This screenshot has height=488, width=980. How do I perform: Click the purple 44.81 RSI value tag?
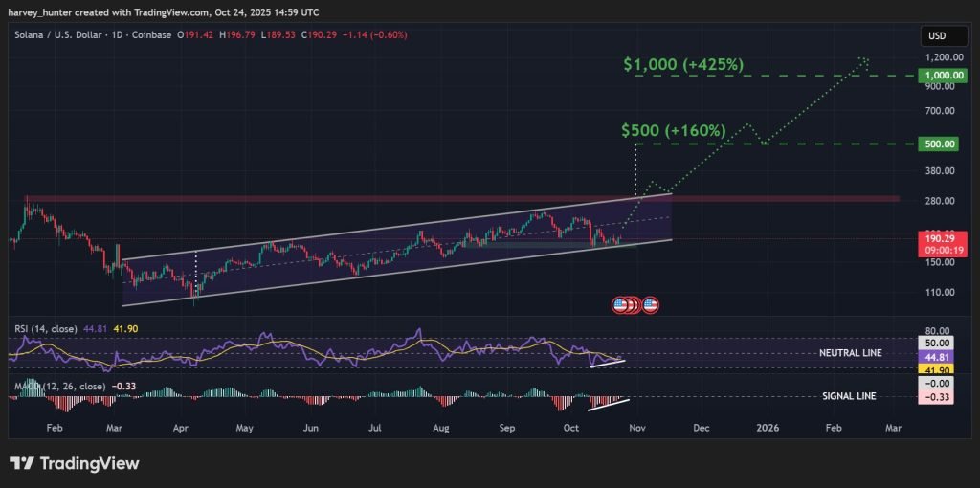937,354
